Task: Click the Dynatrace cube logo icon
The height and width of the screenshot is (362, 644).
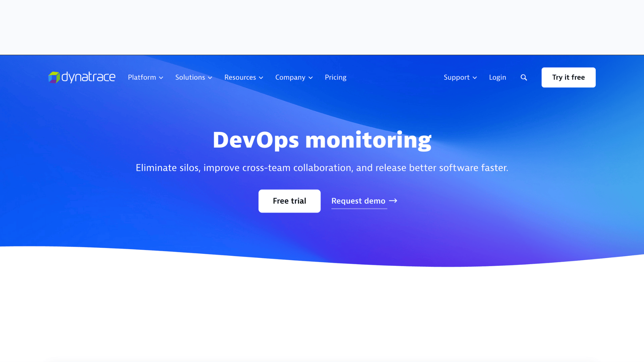Action: tap(54, 77)
